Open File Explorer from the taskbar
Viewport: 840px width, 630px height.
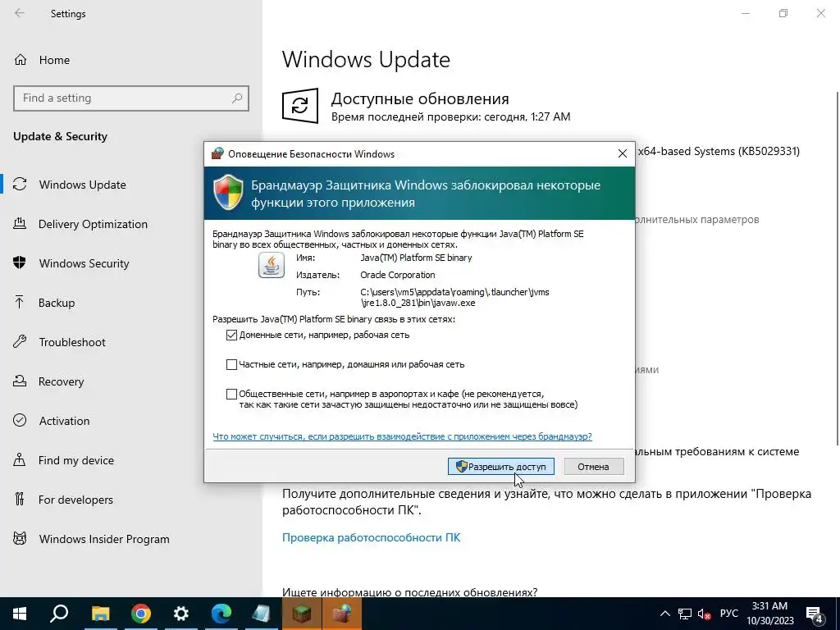(100, 614)
